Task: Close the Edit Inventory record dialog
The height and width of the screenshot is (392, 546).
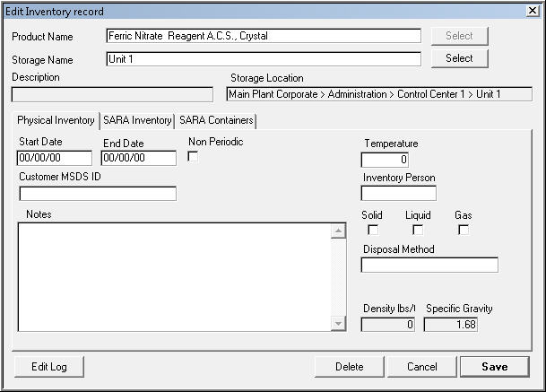Action: [x=532, y=11]
